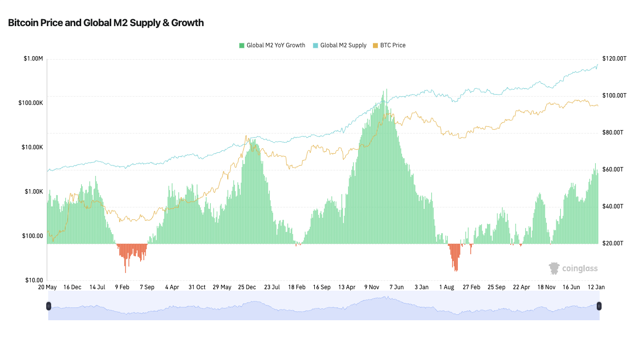Click the coinglass watermark text link
644x337 pixels.
580,268
